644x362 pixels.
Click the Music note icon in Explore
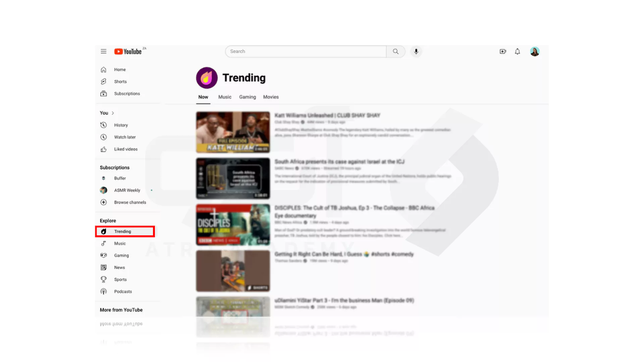(x=103, y=243)
